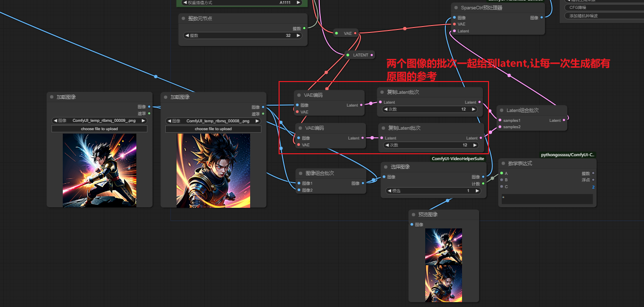Click choose file to upload under the 00009 image
The image size is (644, 307).
click(99, 129)
